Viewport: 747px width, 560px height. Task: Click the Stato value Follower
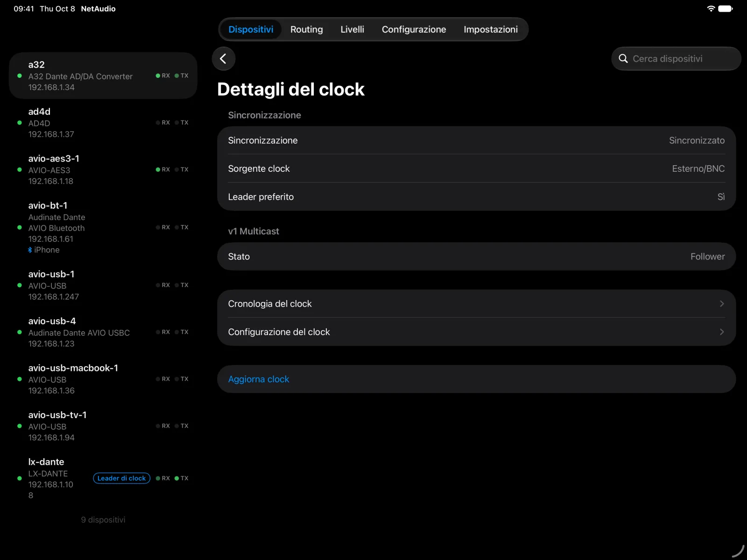tap(707, 257)
